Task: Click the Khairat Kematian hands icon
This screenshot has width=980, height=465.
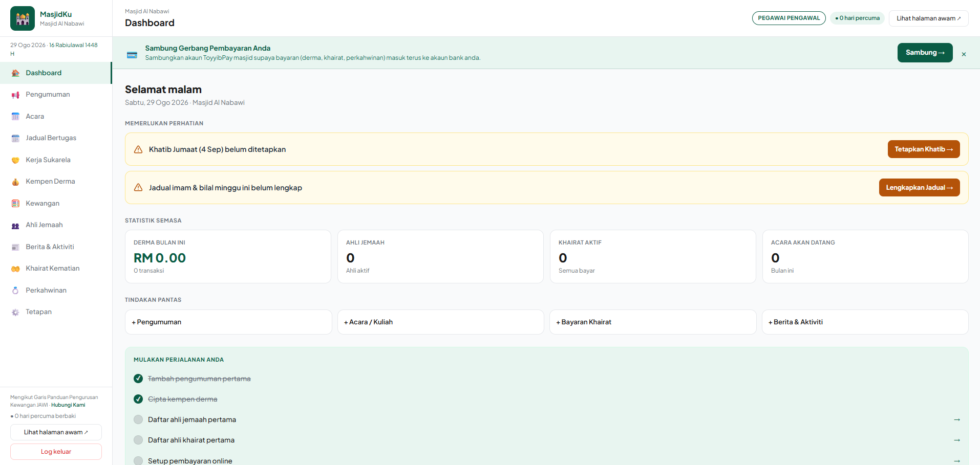Action: coord(15,269)
